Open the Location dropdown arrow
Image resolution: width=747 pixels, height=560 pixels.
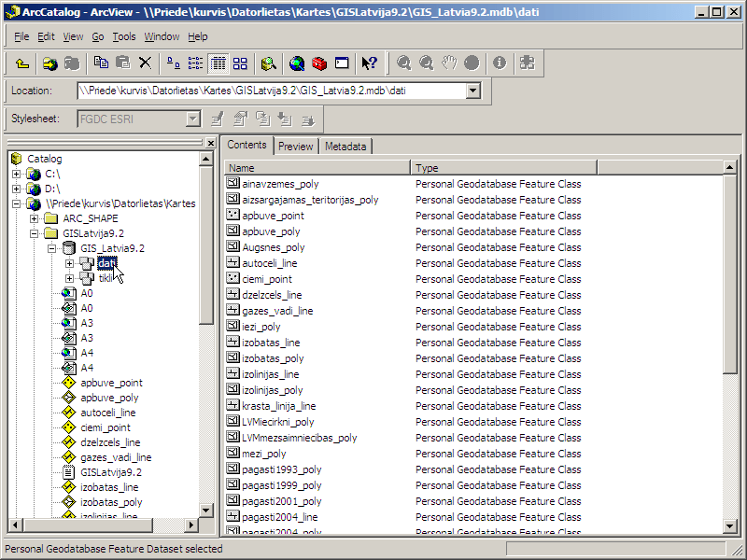tap(472, 91)
